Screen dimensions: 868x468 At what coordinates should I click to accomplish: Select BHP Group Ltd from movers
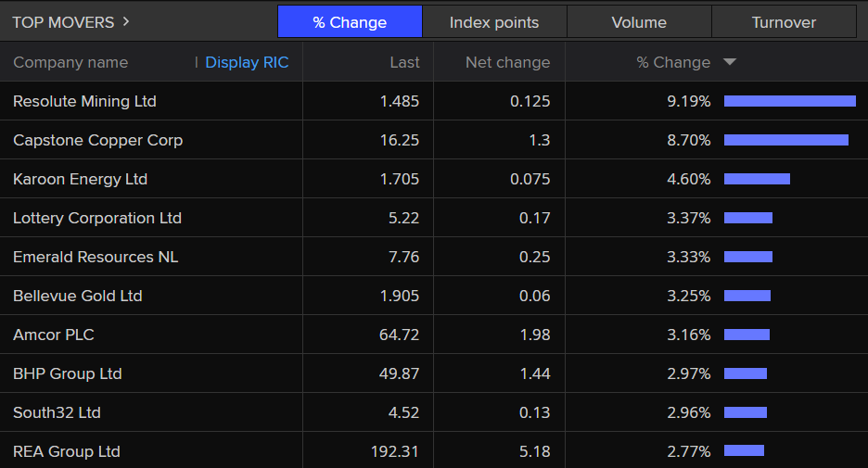tap(68, 373)
